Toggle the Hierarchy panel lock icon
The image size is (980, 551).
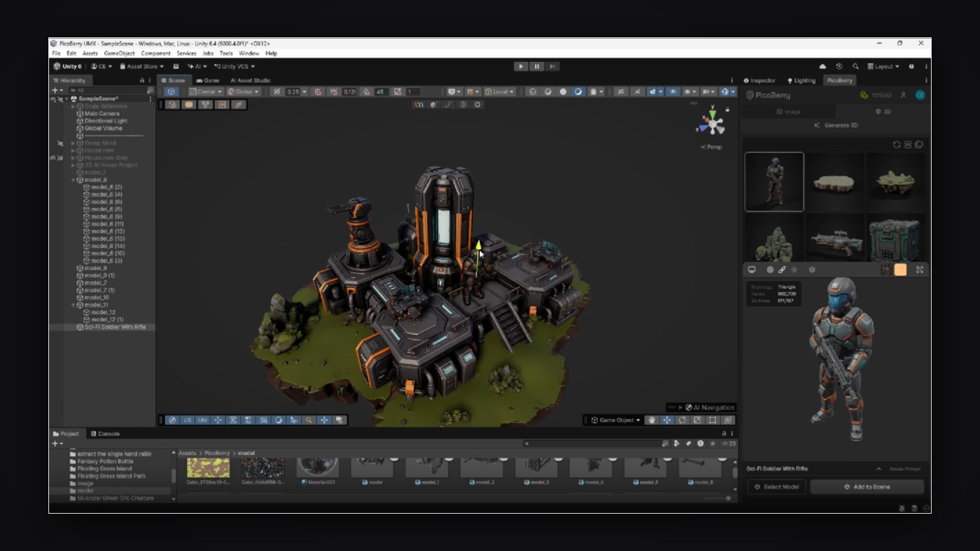click(142, 80)
